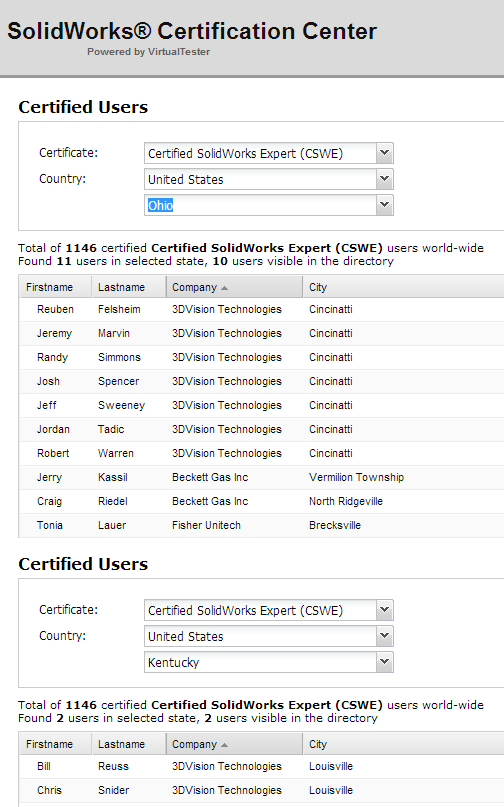Click Beckett Gas Inc in Craig Riedel's row

[210, 501]
